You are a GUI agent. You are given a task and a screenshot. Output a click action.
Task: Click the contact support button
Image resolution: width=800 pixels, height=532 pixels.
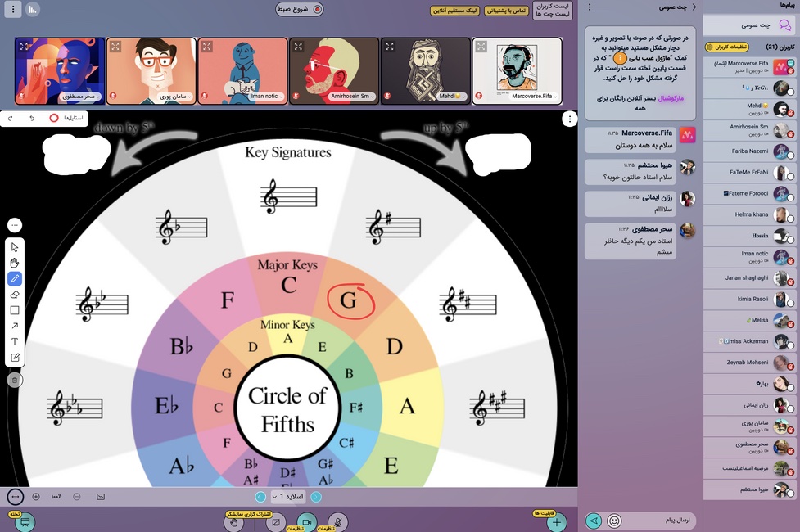pyautogui.click(x=507, y=11)
